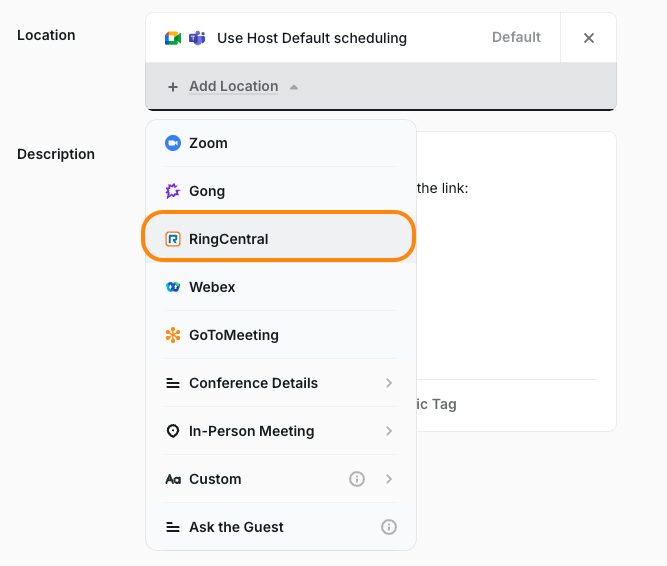Click the Conference Details lines icon

pyautogui.click(x=173, y=383)
